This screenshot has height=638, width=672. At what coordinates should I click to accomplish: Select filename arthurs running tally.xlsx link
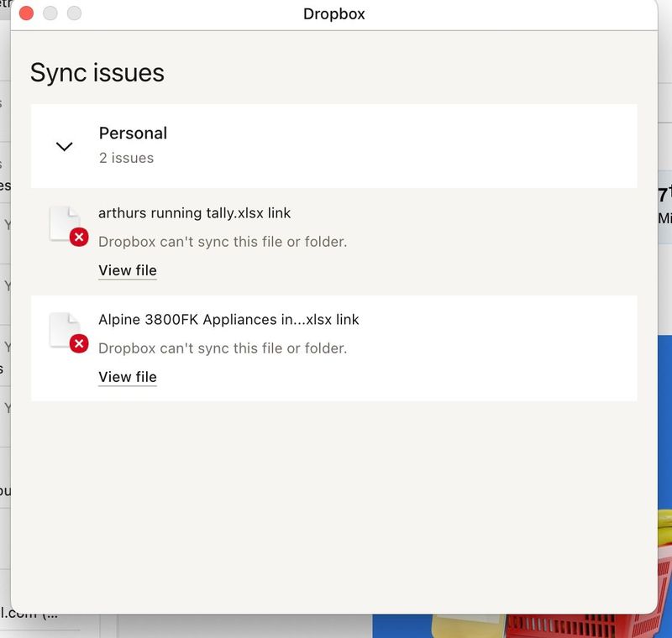coord(195,212)
